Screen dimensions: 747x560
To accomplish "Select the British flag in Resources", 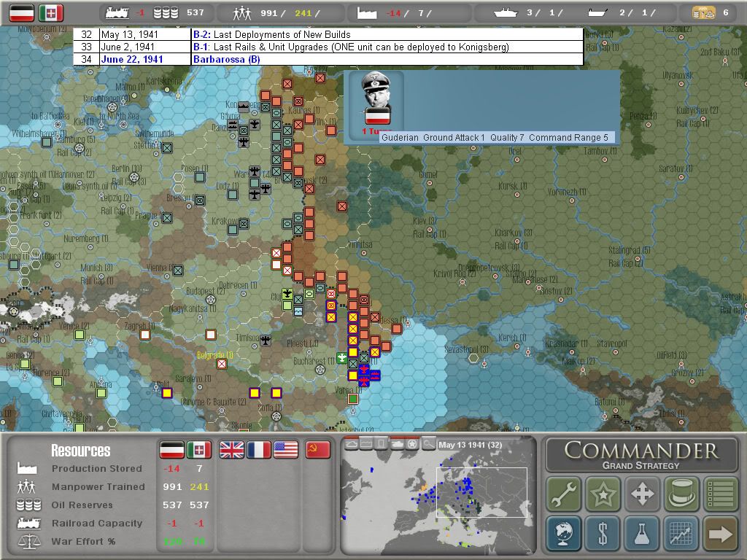I will click(x=231, y=450).
